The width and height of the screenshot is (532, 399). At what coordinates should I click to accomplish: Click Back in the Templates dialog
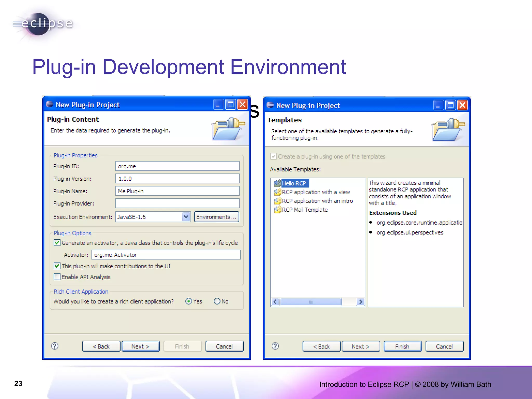(x=321, y=346)
